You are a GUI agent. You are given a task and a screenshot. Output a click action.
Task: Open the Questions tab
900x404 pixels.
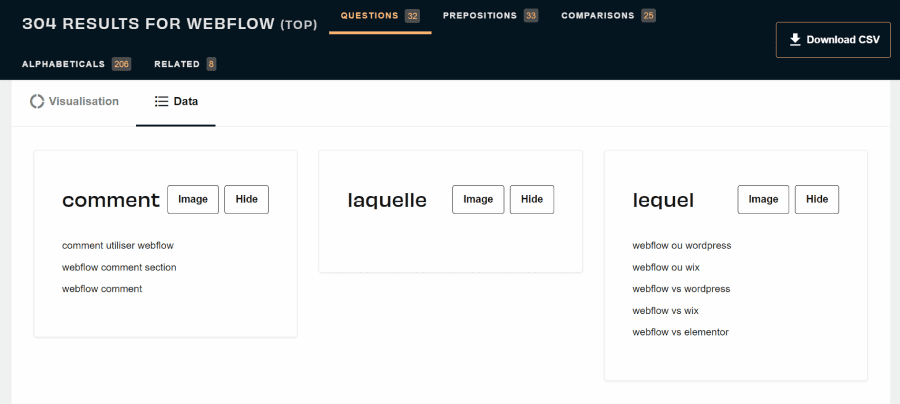[380, 16]
